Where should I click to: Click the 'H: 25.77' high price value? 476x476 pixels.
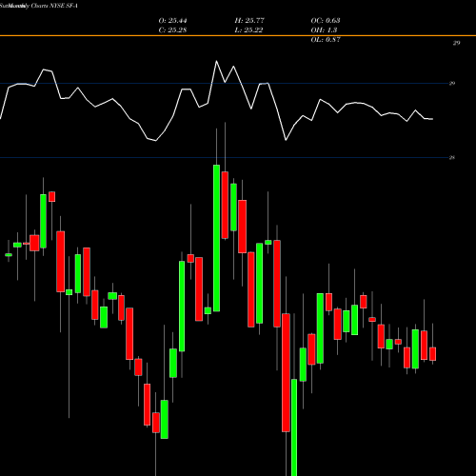point(249,21)
